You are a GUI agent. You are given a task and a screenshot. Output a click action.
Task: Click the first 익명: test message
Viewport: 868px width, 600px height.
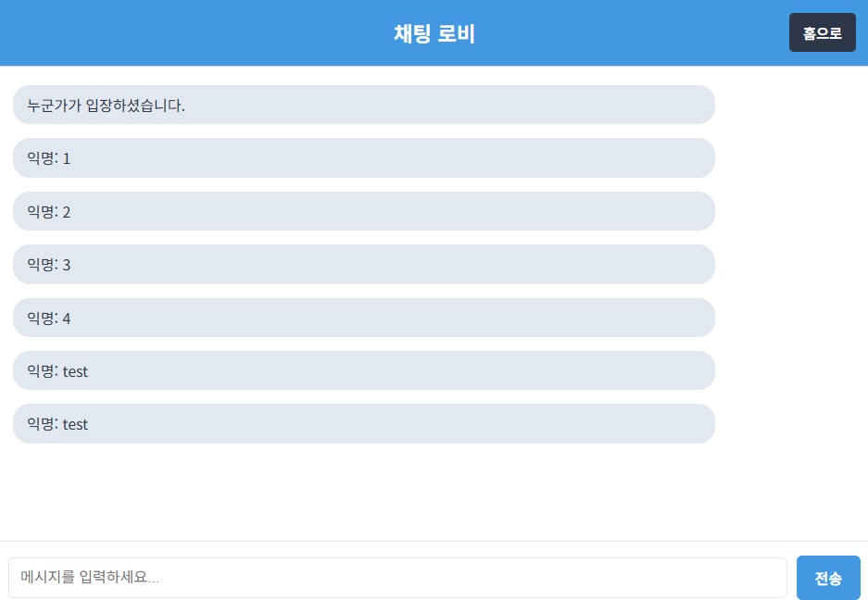pos(364,370)
